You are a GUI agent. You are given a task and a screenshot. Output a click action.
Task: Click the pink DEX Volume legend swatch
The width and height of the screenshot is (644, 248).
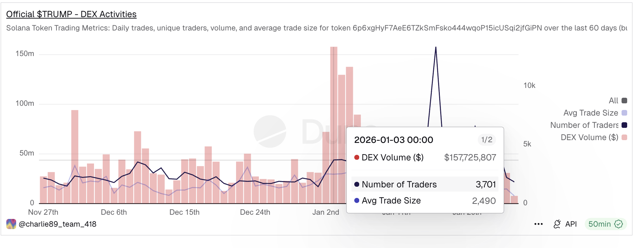[624, 137]
